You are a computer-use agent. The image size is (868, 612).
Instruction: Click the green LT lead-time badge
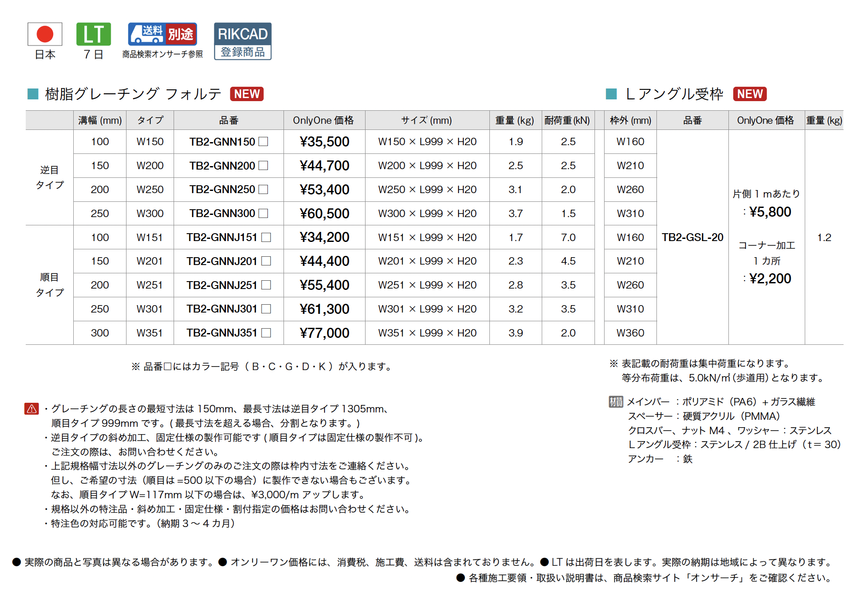[x=93, y=34]
